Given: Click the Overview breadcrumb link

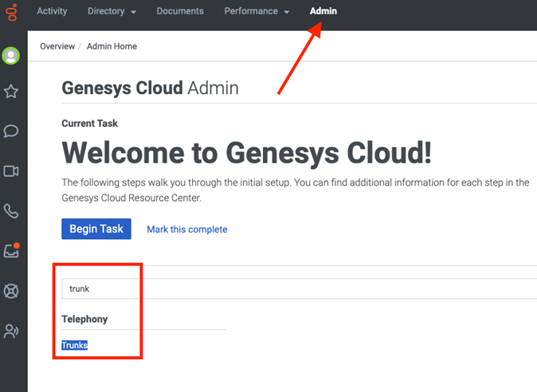Looking at the screenshot, I should (57, 46).
